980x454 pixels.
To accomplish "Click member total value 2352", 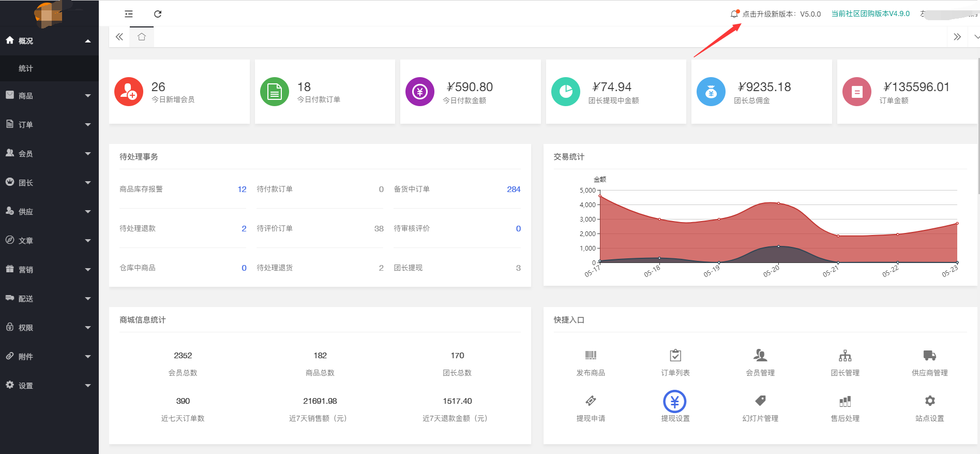I will click(x=183, y=356).
